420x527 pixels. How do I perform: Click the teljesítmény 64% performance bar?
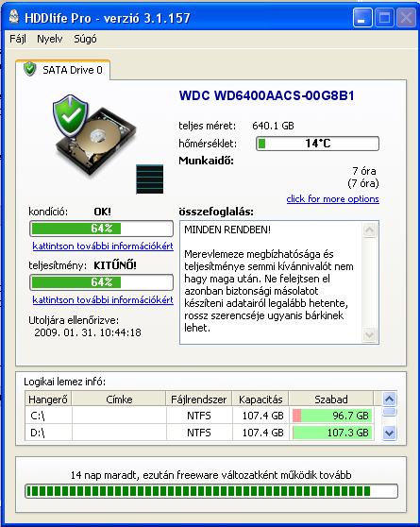tap(102, 282)
